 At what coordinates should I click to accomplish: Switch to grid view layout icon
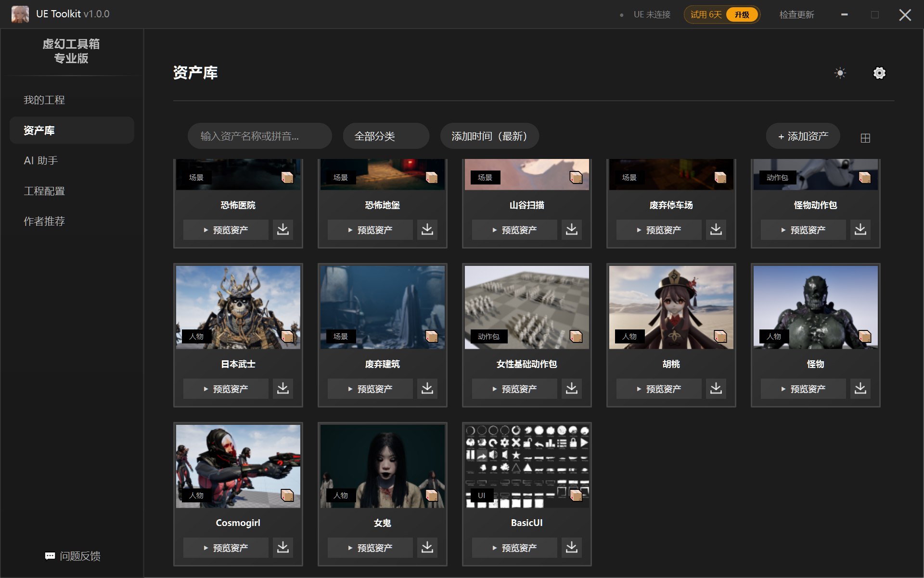click(865, 137)
